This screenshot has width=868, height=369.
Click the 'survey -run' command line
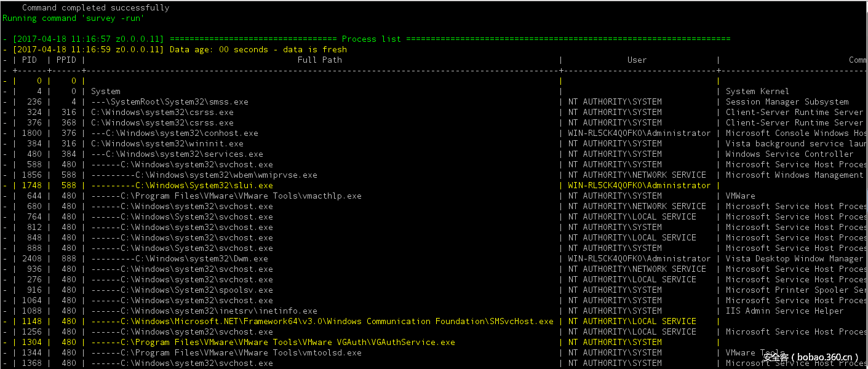tap(74, 18)
